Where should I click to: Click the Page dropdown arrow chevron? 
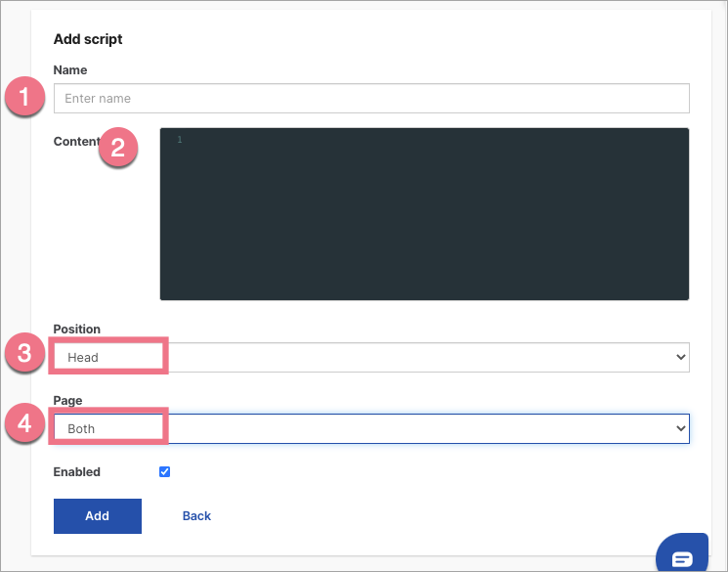tap(681, 428)
